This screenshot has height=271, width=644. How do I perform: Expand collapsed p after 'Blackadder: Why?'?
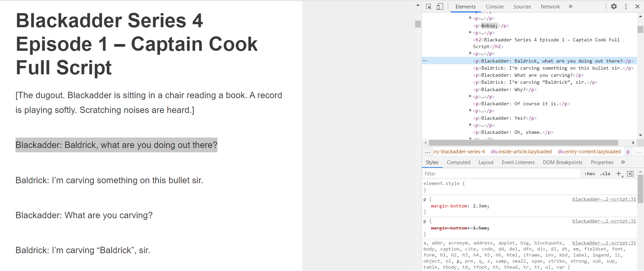470,96
